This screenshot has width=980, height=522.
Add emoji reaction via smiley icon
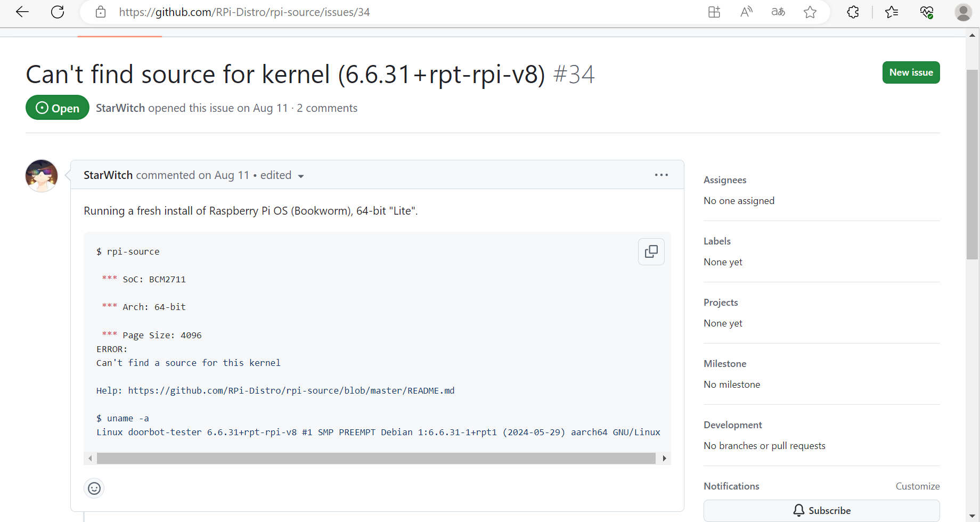pos(94,488)
